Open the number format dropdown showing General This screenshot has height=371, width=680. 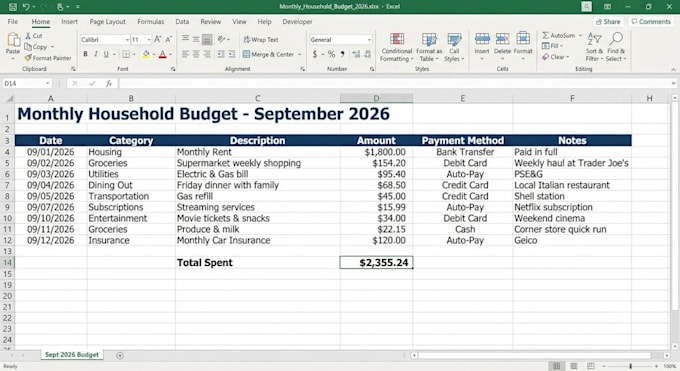(369, 39)
